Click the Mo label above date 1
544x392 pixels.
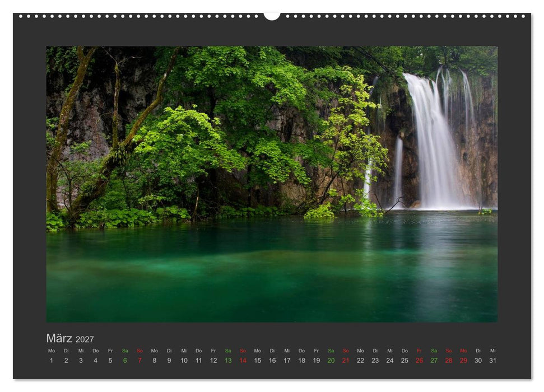tap(52, 351)
